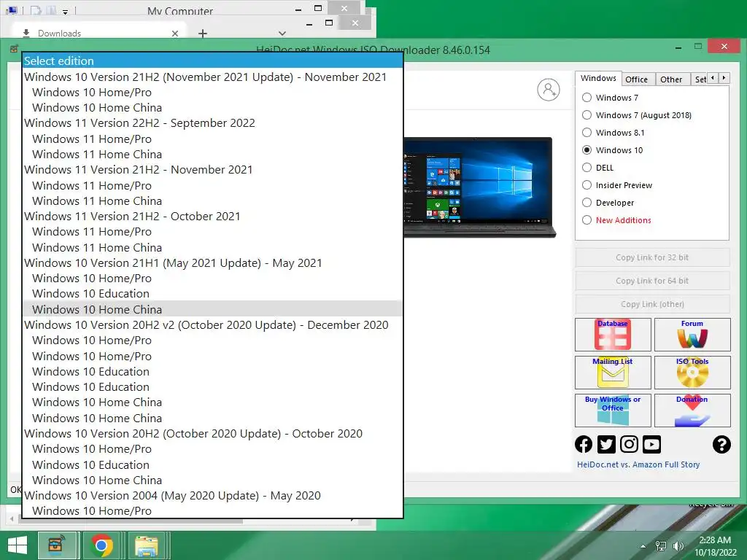Choose Windows 10 Education under 20H2 October 2020

(212, 464)
